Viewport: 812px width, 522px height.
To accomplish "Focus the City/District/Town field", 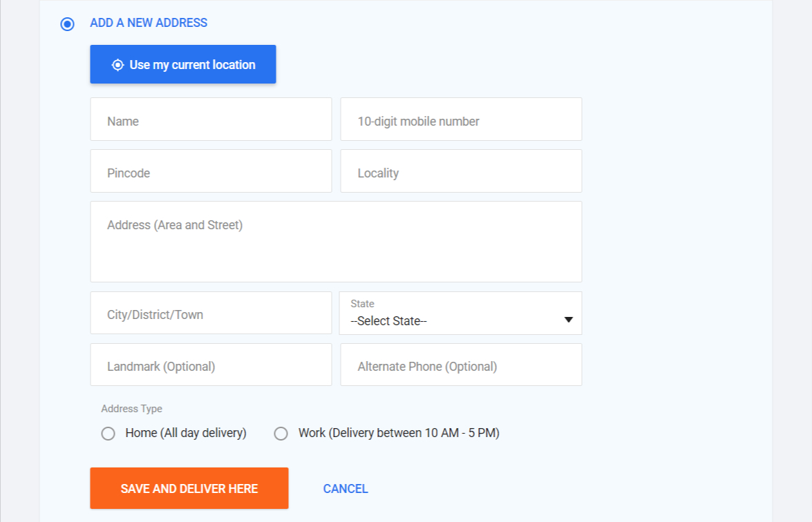I will point(211,313).
